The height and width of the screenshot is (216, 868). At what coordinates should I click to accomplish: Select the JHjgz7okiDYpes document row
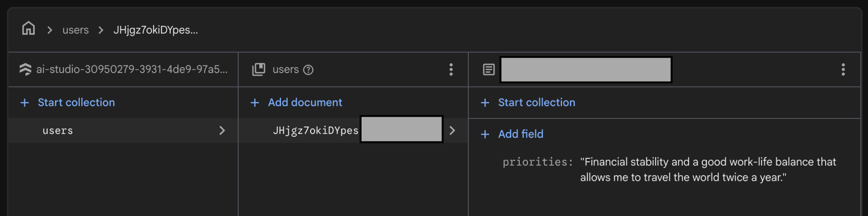(353, 130)
